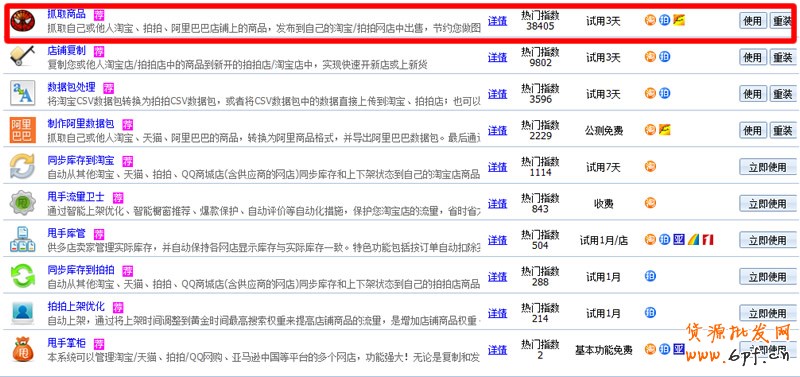Click 使用 button for 抓取商品

pyautogui.click(x=753, y=21)
